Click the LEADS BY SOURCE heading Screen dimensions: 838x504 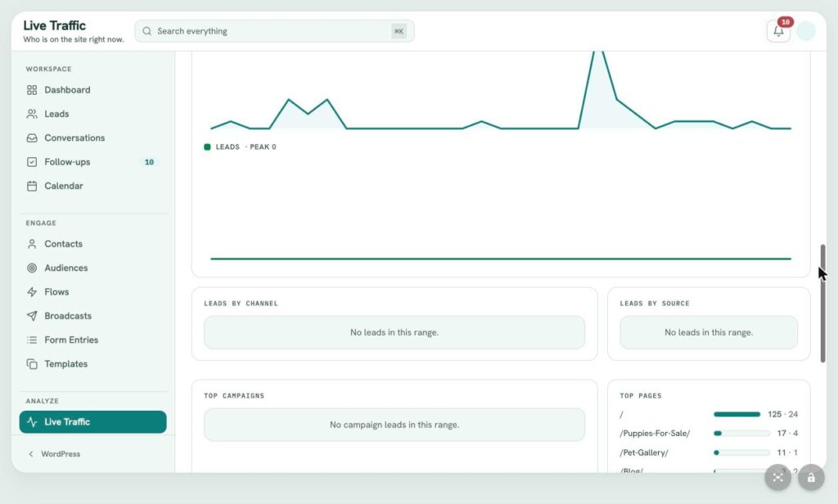click(x=654, y=304)
